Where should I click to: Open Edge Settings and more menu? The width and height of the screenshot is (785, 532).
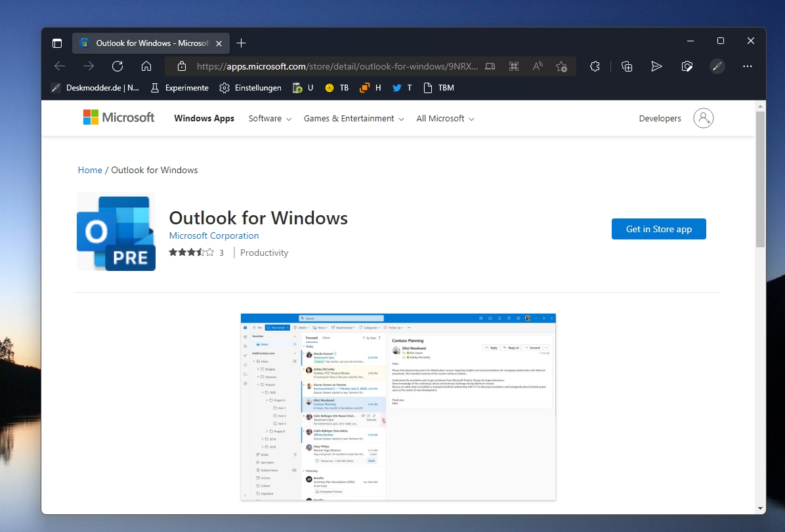[x=748, y=66]
